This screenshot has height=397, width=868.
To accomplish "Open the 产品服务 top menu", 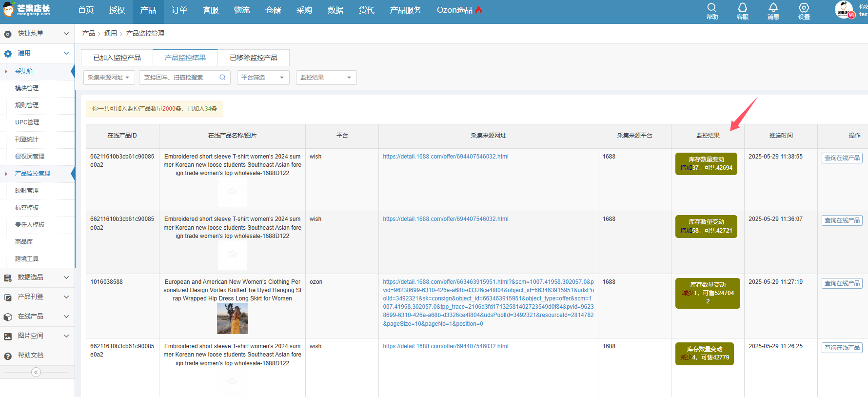I will (x=406, y=10).
